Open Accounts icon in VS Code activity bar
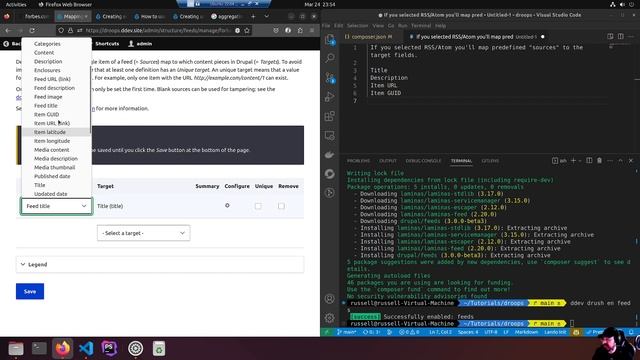Viewport: 640px width, 360px height. (330, 298)
